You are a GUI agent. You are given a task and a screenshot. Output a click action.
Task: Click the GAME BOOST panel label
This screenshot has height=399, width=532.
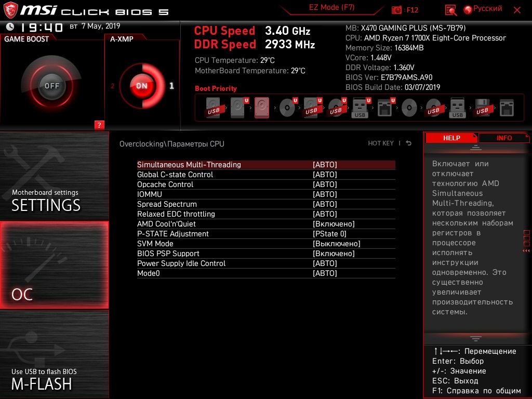(x=26, y=39)
